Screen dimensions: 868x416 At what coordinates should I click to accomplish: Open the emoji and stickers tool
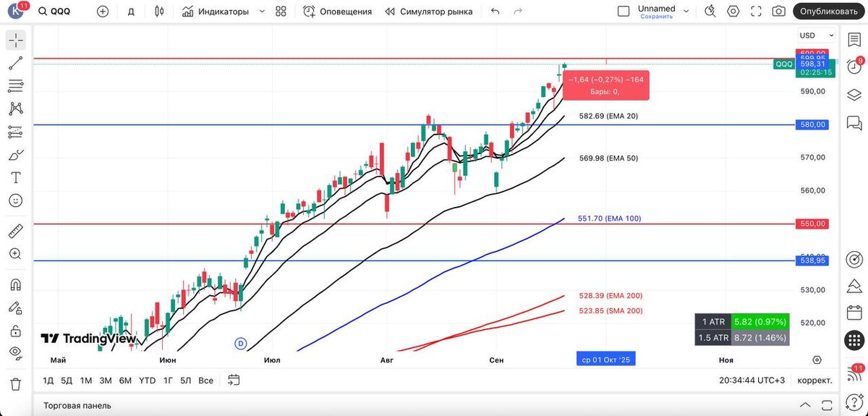15,200
